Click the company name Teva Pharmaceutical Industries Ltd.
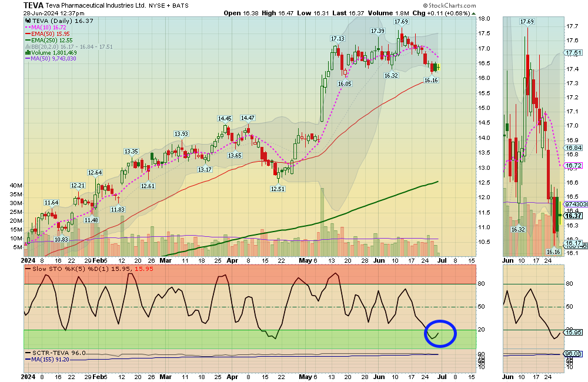Screen dimensions: 588x382 [96, 6]
